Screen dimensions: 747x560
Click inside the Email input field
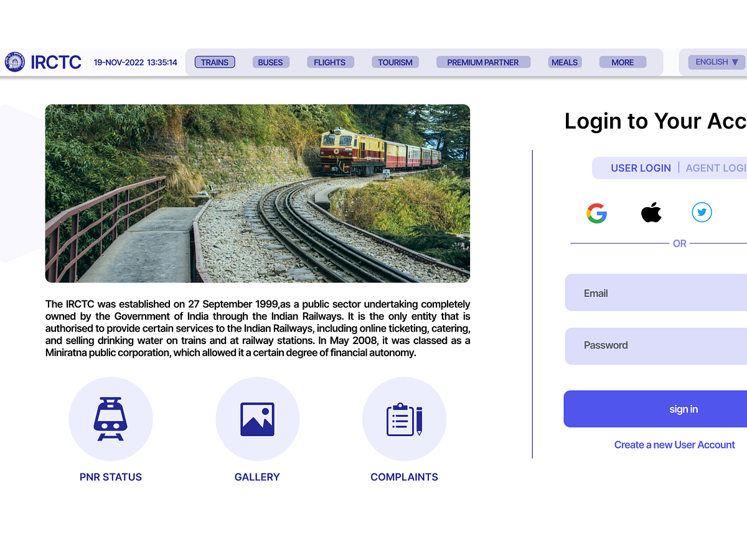[x=654, y=292]
